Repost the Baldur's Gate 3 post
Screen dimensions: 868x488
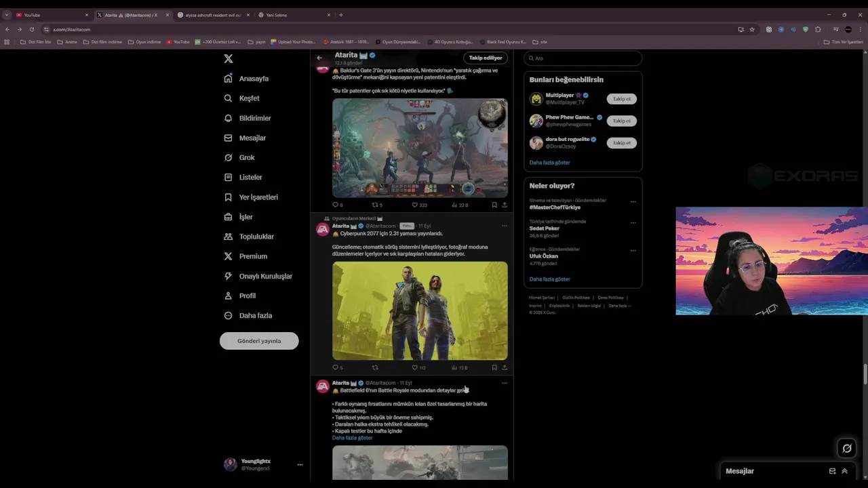pyautogui.click(x=377, y=205)
